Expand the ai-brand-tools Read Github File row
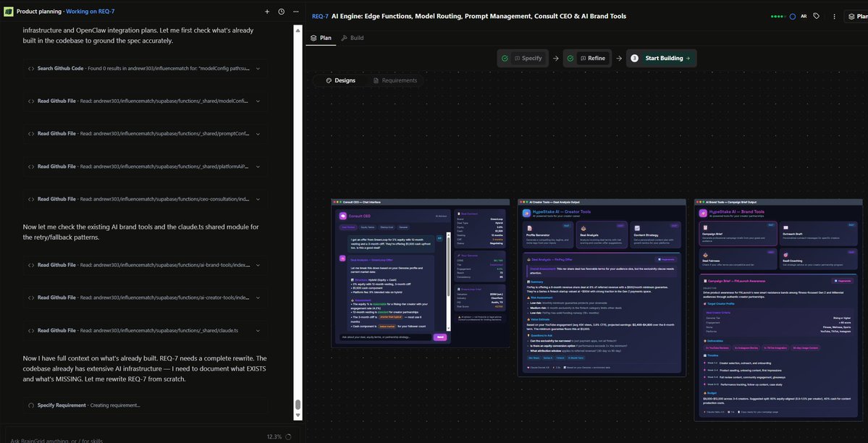 pyautogui.click(x=258, y=265)
